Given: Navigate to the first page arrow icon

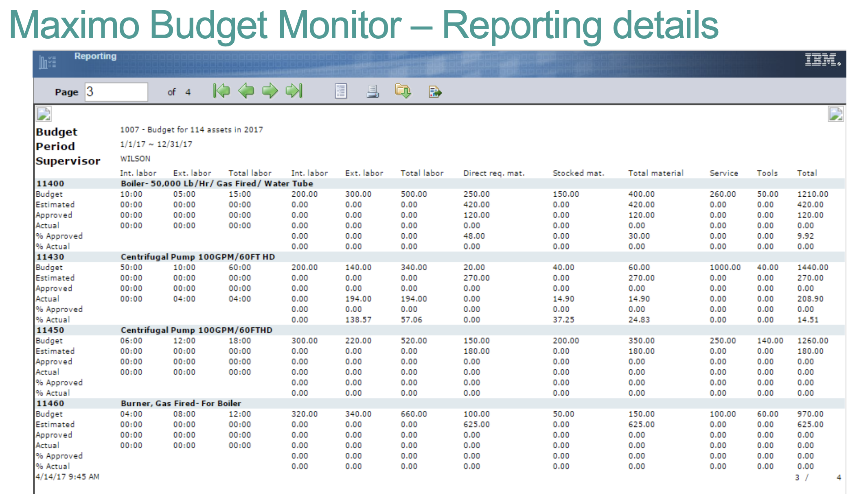Looking at the screenshot, I should point(222,91).
